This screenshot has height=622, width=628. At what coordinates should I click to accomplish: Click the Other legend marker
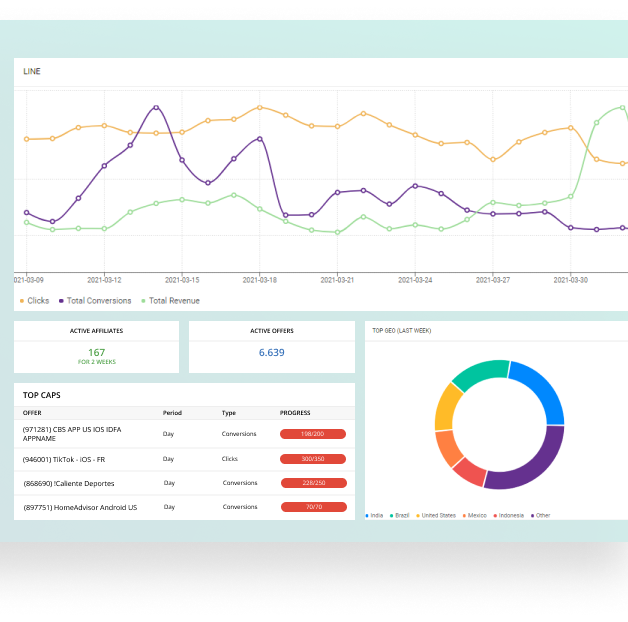tap(533, 515)
